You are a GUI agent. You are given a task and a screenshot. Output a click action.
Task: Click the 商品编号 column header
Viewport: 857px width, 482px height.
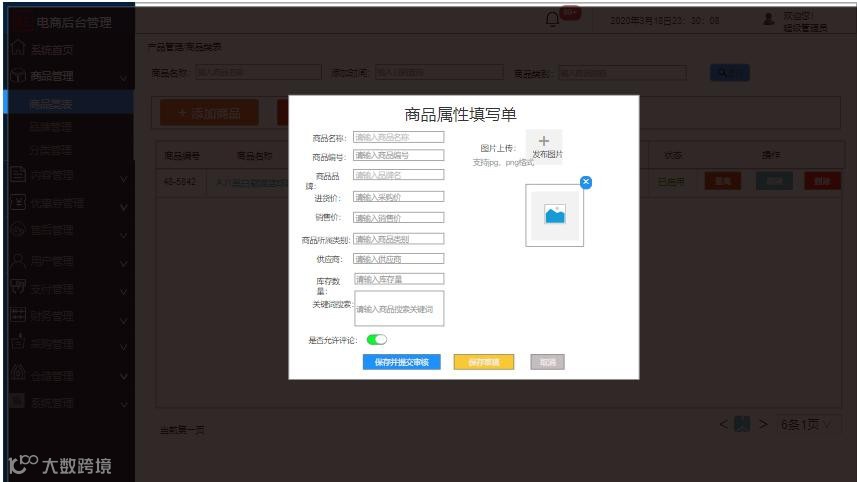tap(182, 156)
